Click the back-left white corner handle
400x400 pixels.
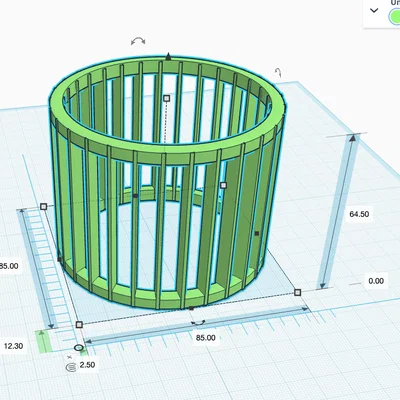coord(43,207)
